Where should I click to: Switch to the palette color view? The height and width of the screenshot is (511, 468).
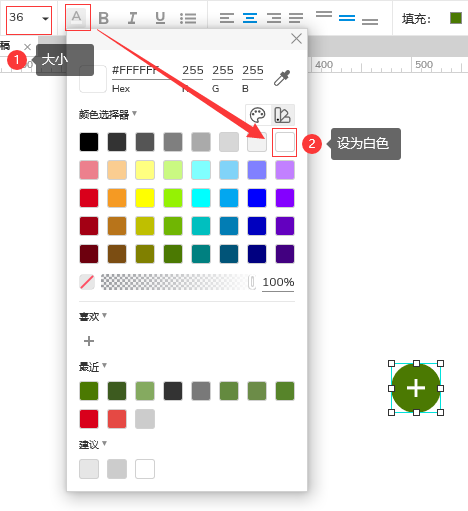(x=258, y=115)
